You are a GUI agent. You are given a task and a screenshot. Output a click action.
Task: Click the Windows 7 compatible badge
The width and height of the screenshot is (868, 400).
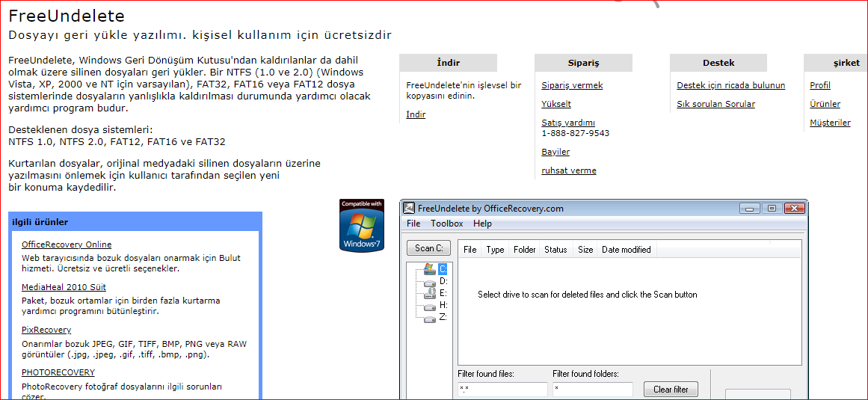(362, 225)
